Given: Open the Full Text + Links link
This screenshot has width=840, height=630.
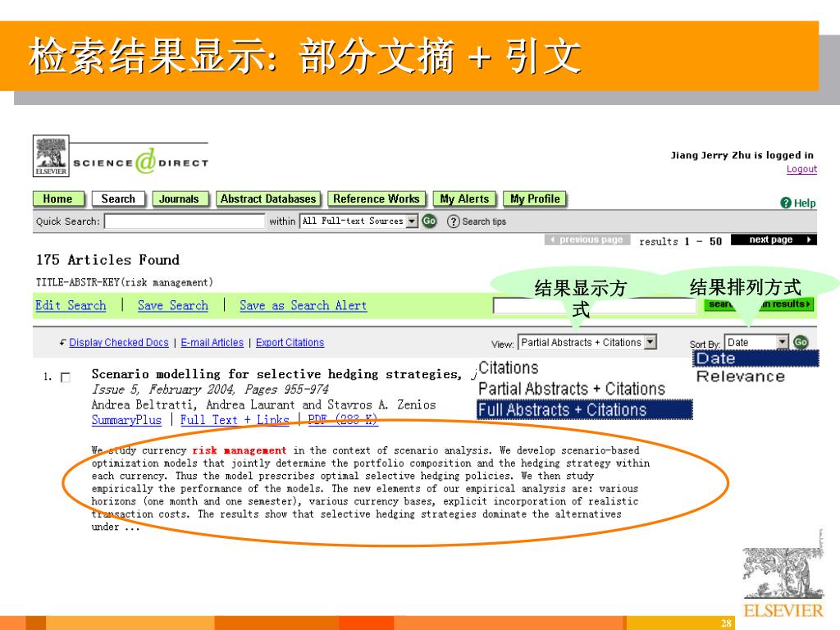Looking at the screenshot, I should click(235, 420).
